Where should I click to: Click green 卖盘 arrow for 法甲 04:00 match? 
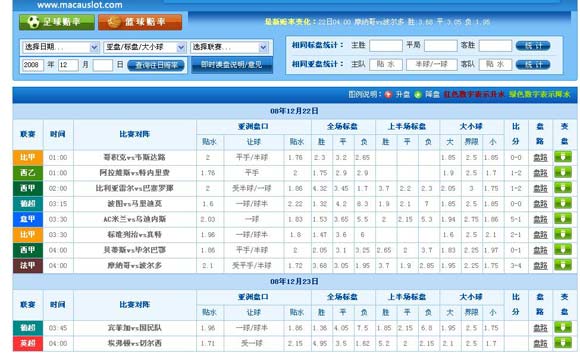pyautogui.click(x=563, y=265)
